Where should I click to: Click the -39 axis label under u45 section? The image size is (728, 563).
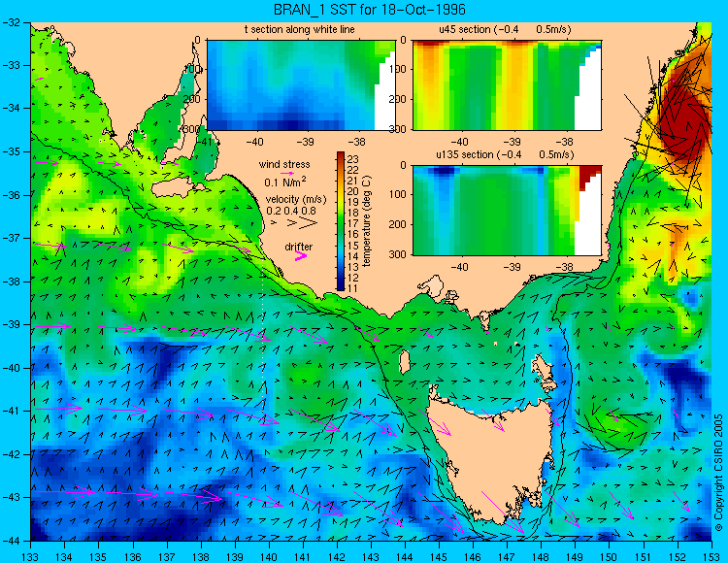coord(513,142)
